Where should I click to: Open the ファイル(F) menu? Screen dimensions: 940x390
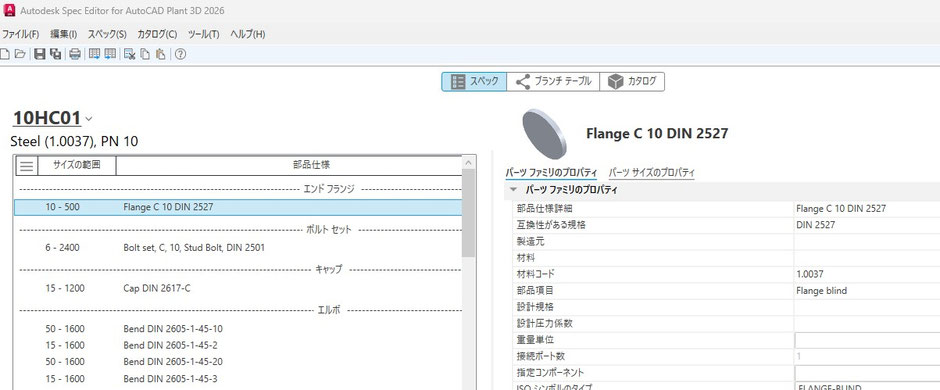tap(21, 34)
